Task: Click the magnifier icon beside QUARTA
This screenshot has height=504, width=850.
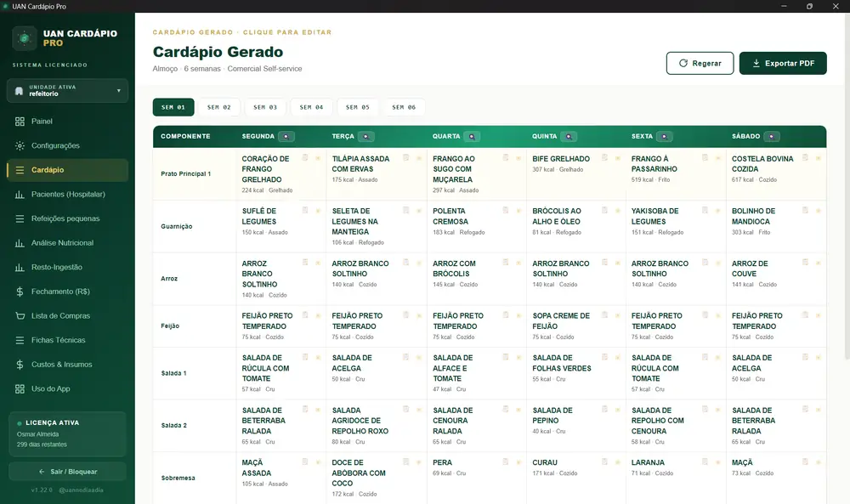Action: coord(472,137)
